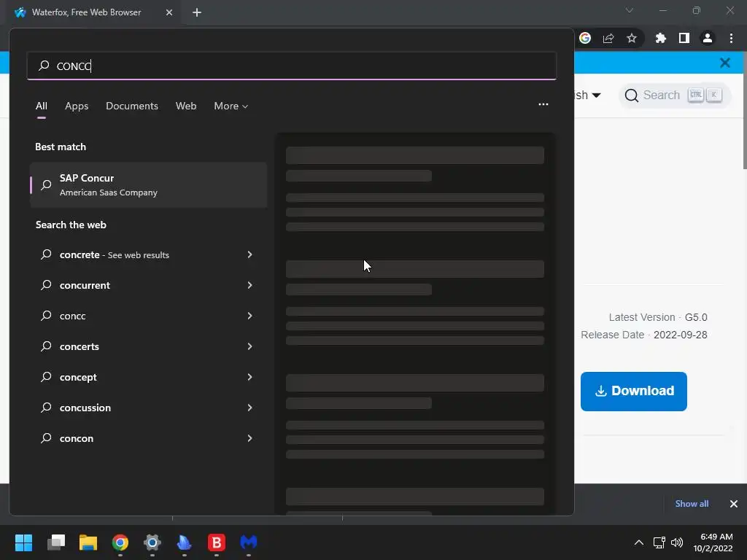Open the website language dropdown
This screenshot has width=747, height=560.
pos(588,96)
